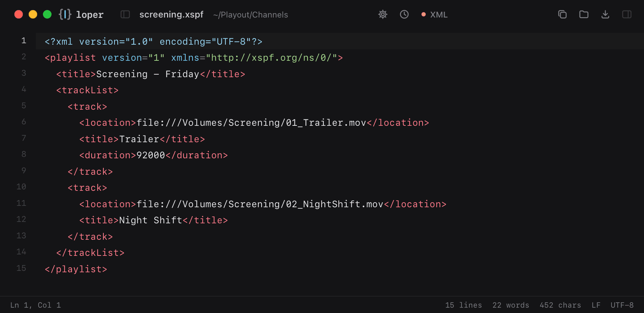Change the LF line ending setting

coord(596,305)
